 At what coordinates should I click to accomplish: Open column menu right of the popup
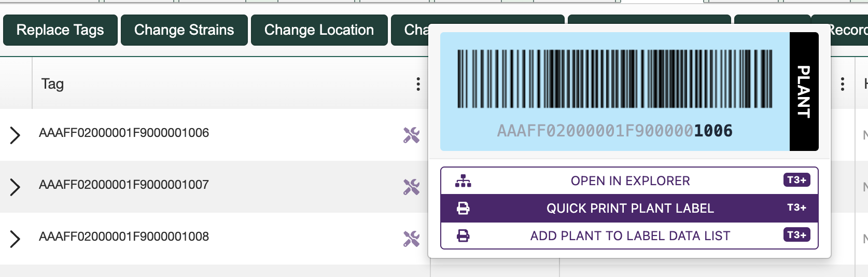(x=842, y=84)
